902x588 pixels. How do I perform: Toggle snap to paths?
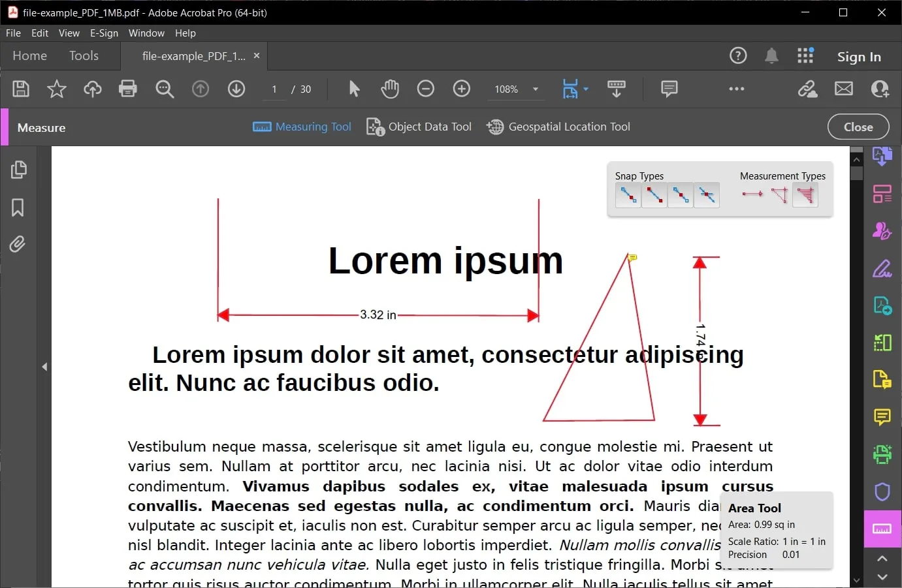(628, 195)
